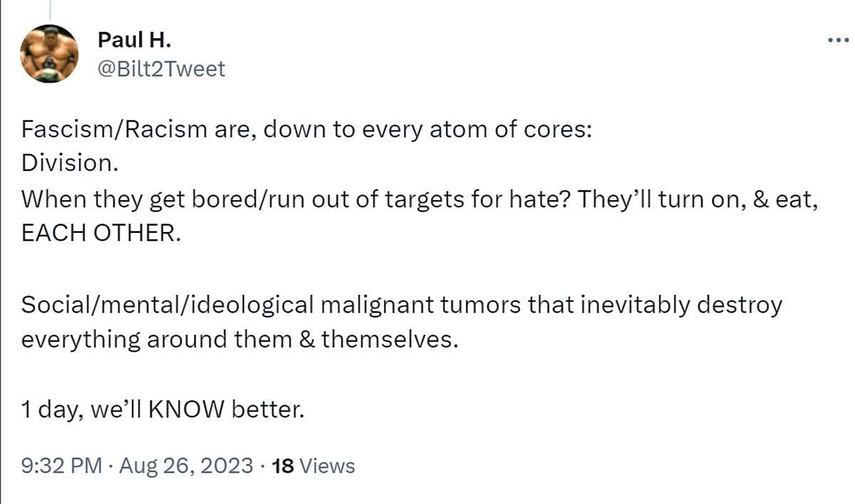855x504 pixels.
Task: Click Paul H.'s profile avatar picture
Action: 49,53
